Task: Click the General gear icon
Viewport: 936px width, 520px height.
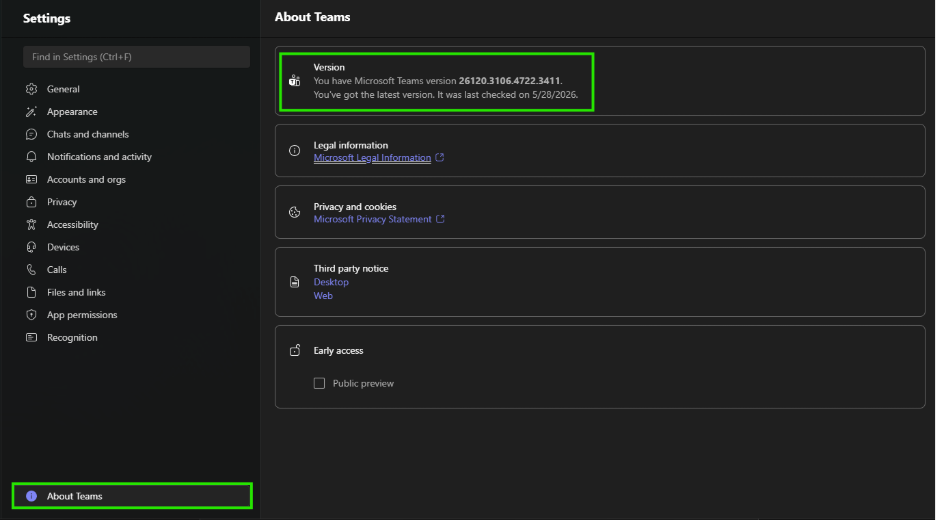Action: pos(32,89)
